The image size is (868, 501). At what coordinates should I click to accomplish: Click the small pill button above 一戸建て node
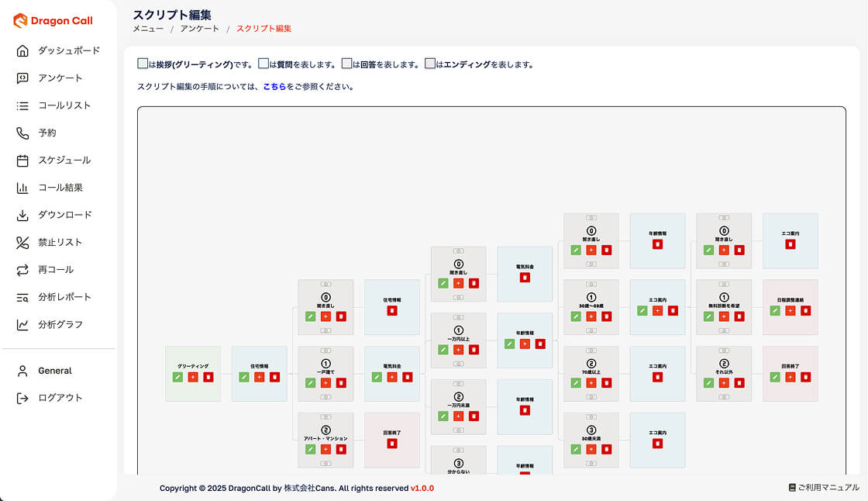pyautogui.click(x=325, y=351)
